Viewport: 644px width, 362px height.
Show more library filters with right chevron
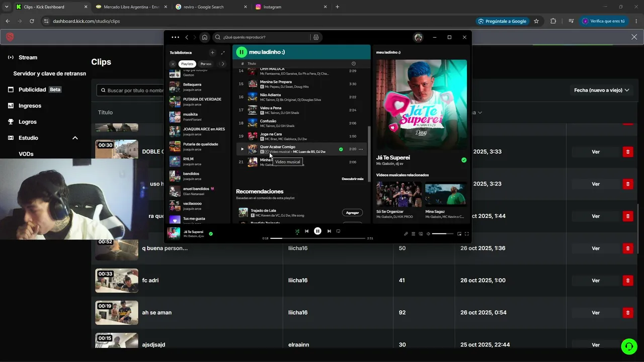pyautogui.click(x=223, y=64)
